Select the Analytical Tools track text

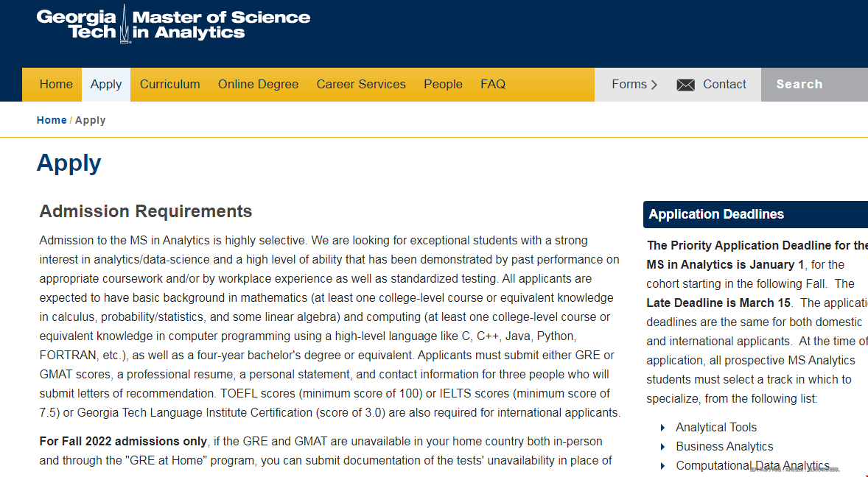click(x=715, y=427)
